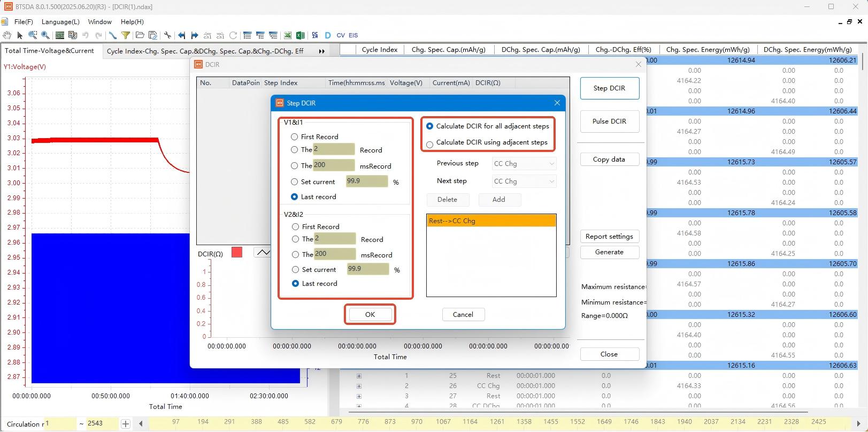
Task: Choose the zoom region magnifier tool
Action: pos(33,35)
